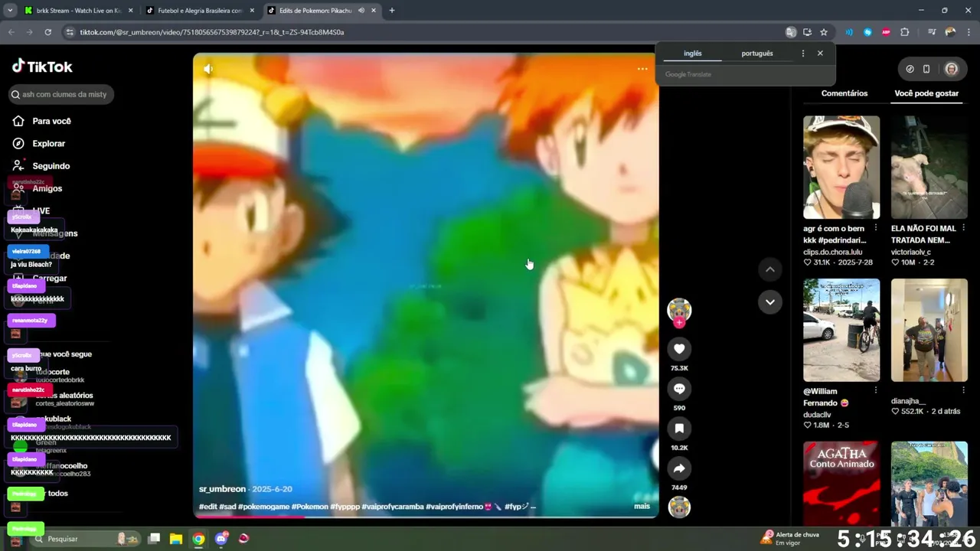980x551 pixels.
Task: Click the Adblock Plus extension icon
Action: click(886, 32)
